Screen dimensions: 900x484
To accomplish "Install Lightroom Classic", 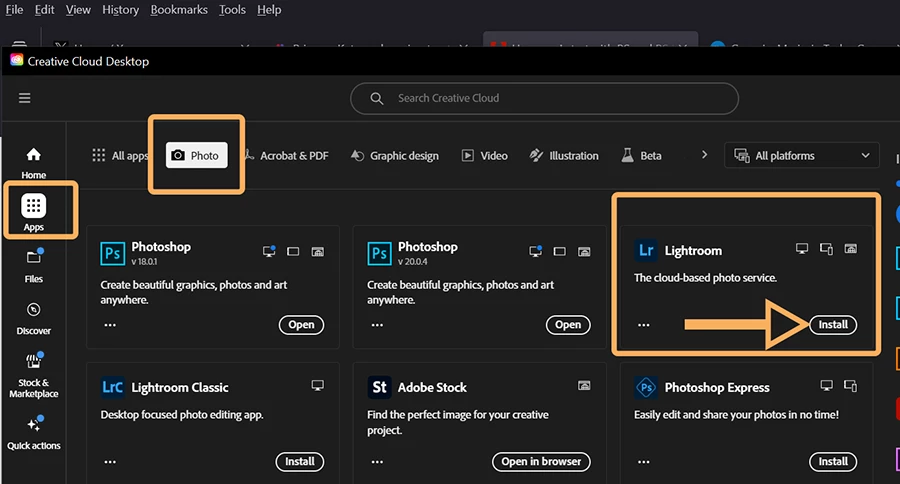I will pos(300,462).
